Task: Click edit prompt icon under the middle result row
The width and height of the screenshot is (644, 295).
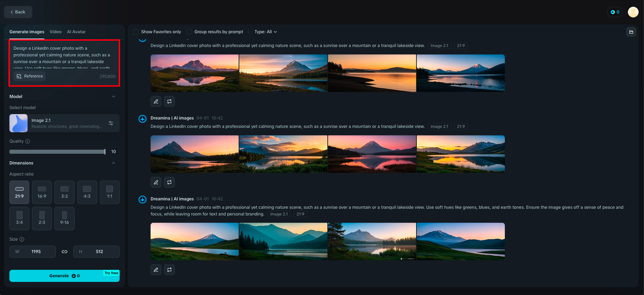Action: click(x=156, y=182)
